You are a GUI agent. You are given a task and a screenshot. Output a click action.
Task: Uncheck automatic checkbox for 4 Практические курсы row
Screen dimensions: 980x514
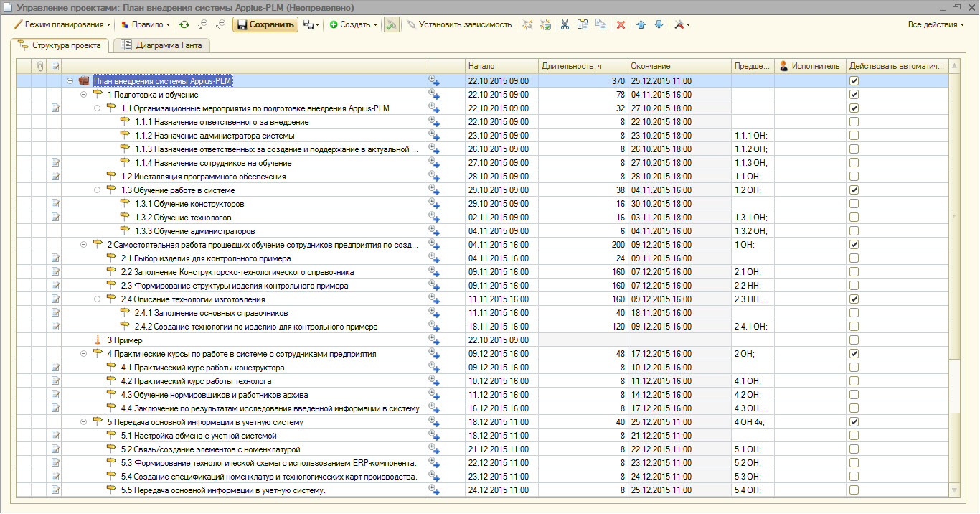[x=854, y=354]
